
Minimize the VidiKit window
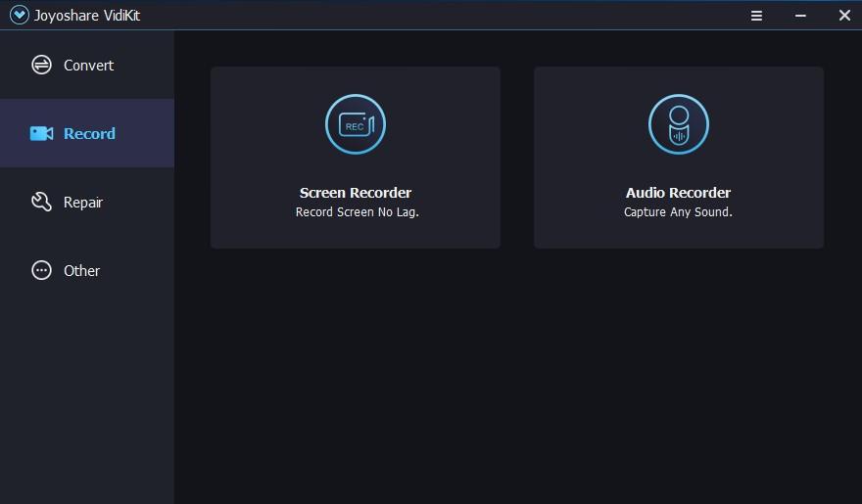pyautogui.click(x=800, y=16)
